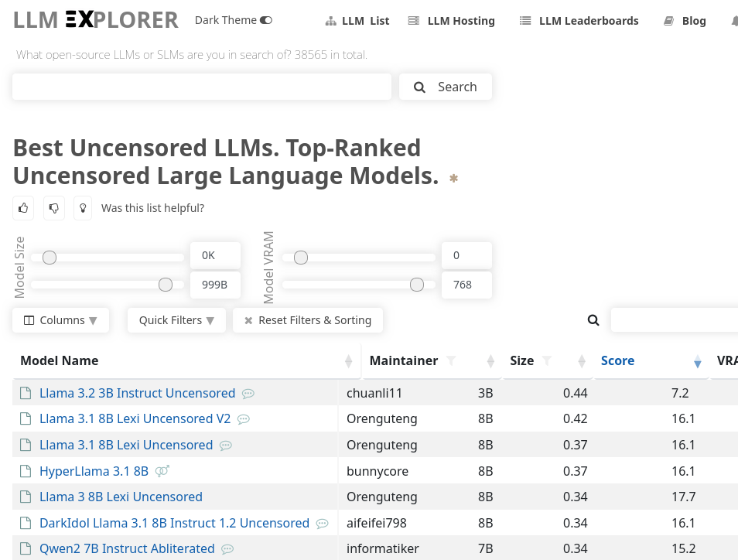Click the main LLM search input field

[x=202, y=87]
